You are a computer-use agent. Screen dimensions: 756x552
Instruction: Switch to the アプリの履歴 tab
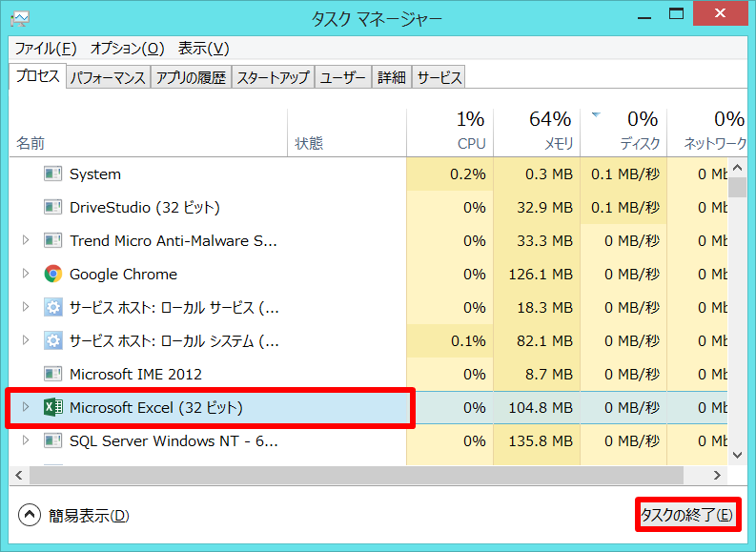tap(191, 77)
